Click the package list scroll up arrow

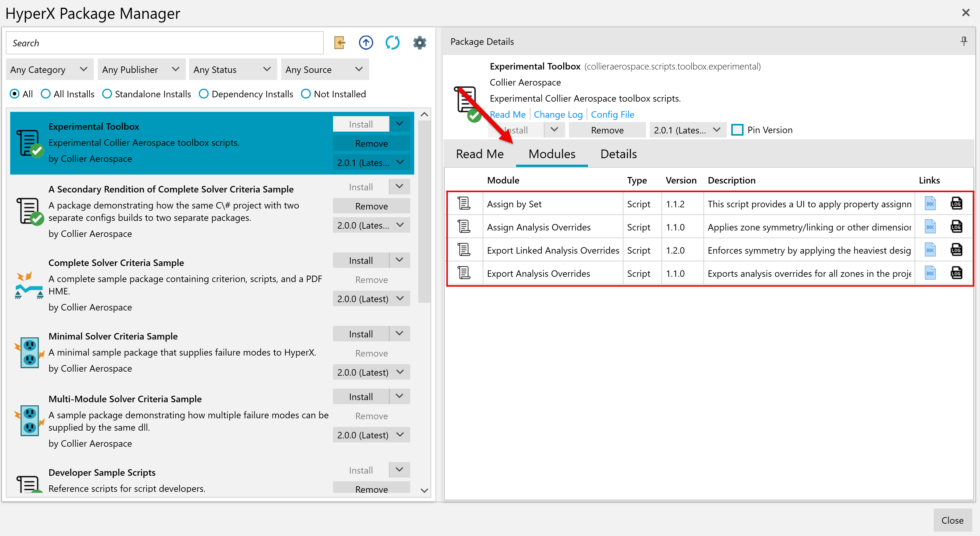tap(424, 114)
